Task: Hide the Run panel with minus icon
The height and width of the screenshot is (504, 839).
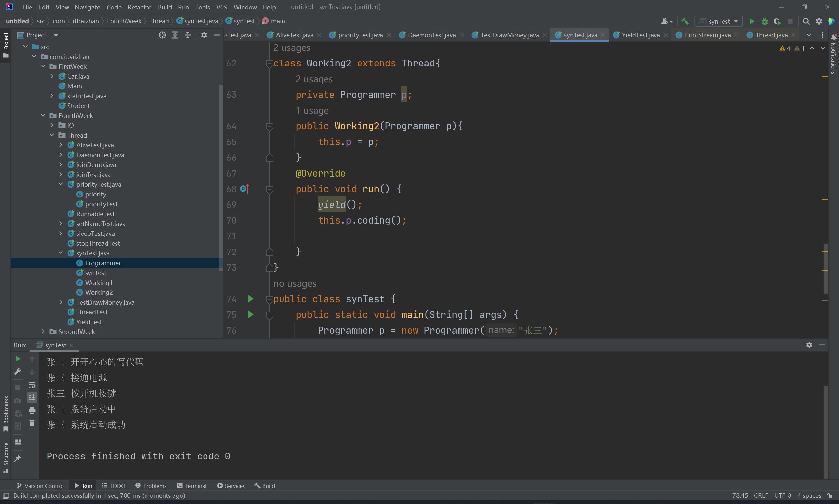Action: (822, 345)
